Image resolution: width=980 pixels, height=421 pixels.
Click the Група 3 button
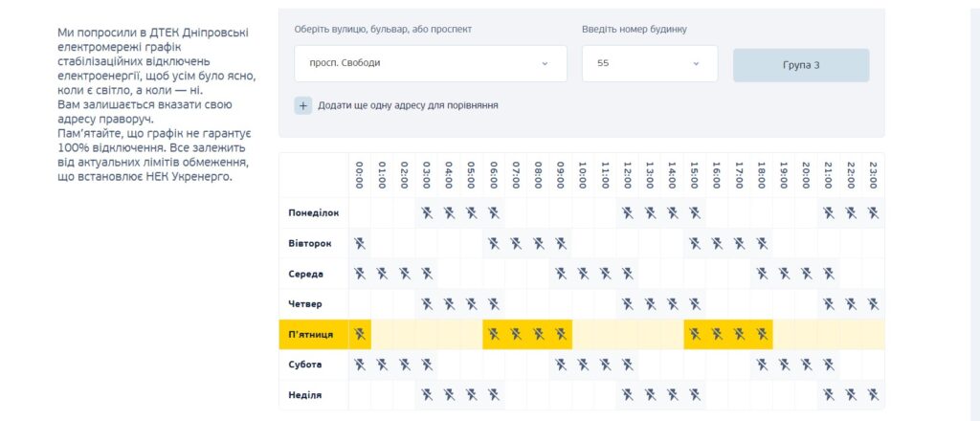[801, 65]
